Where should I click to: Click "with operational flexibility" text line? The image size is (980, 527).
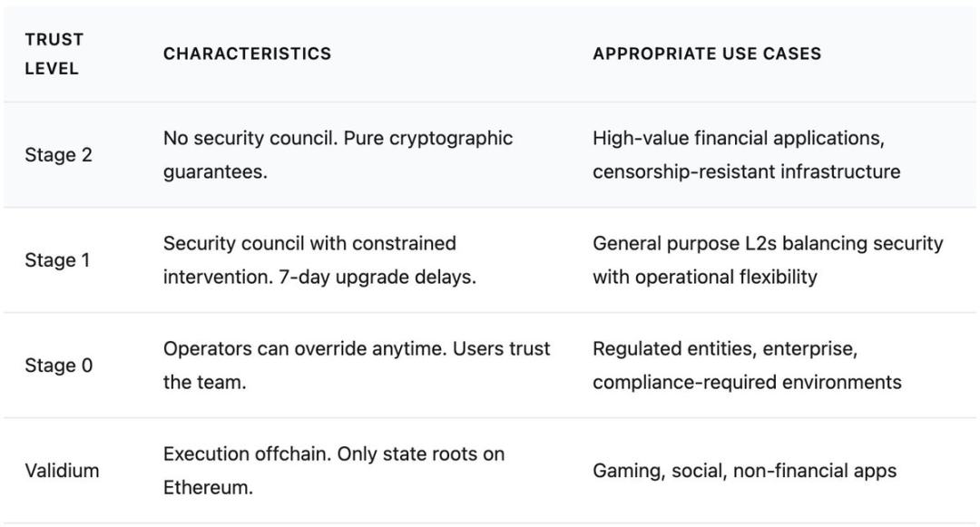(x=704, y=277)
